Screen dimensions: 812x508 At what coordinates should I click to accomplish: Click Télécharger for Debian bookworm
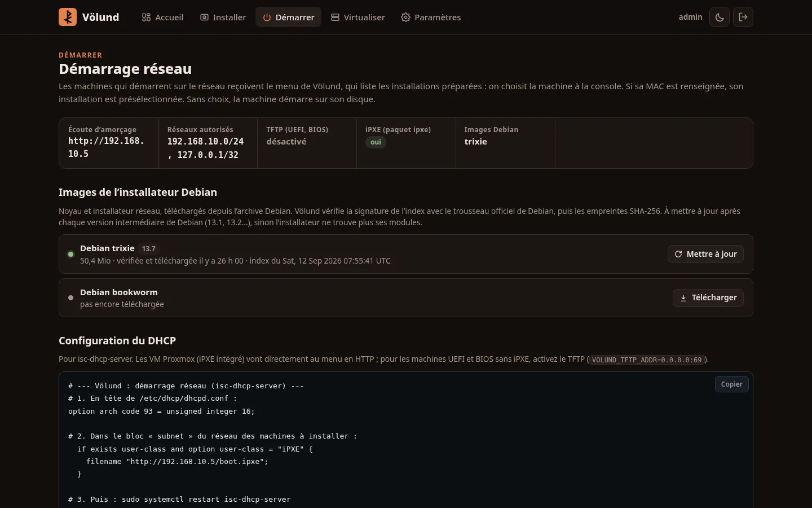(x=708, y=297)
